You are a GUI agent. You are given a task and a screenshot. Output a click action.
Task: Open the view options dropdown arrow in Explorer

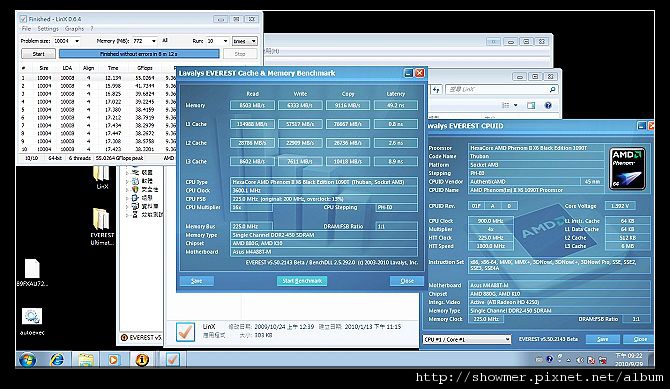point(516,106)
